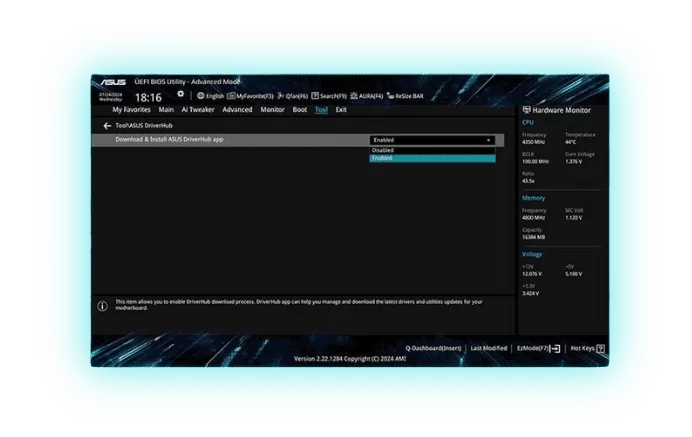Click the +12V value 12.076 V
This screenshot has width=692, height=437.
[x=532, y=274]
